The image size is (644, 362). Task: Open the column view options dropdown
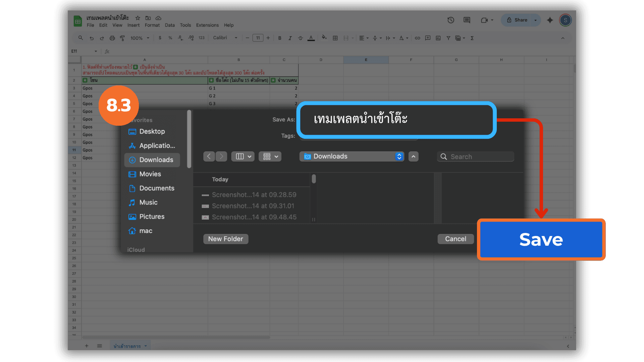click(243, 157)
